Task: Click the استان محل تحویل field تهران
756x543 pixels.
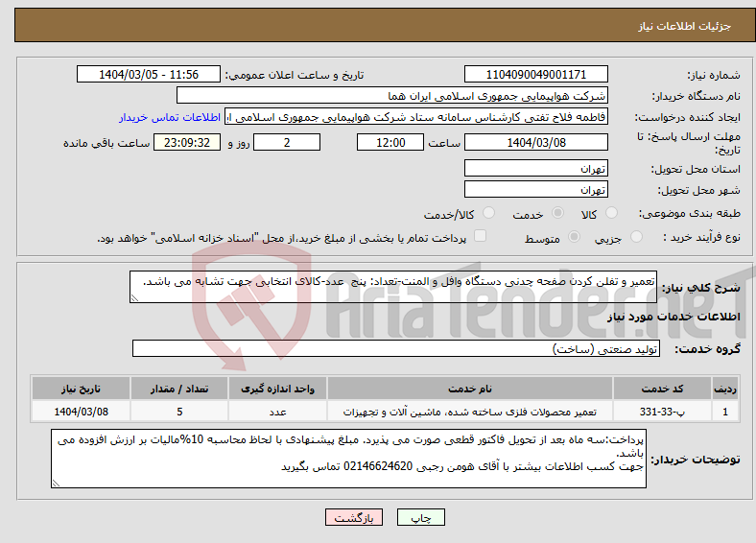Action: tap(535, 168)
